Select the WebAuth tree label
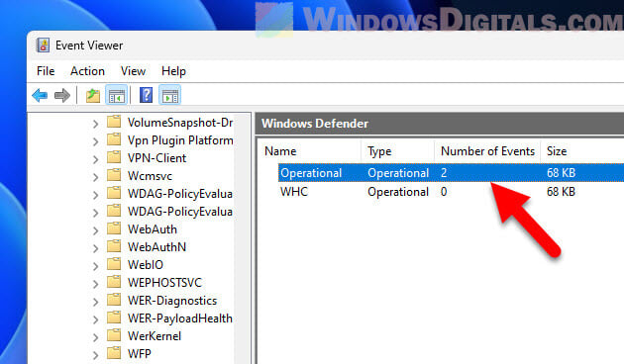624x364 pixels. pos(152,229)
